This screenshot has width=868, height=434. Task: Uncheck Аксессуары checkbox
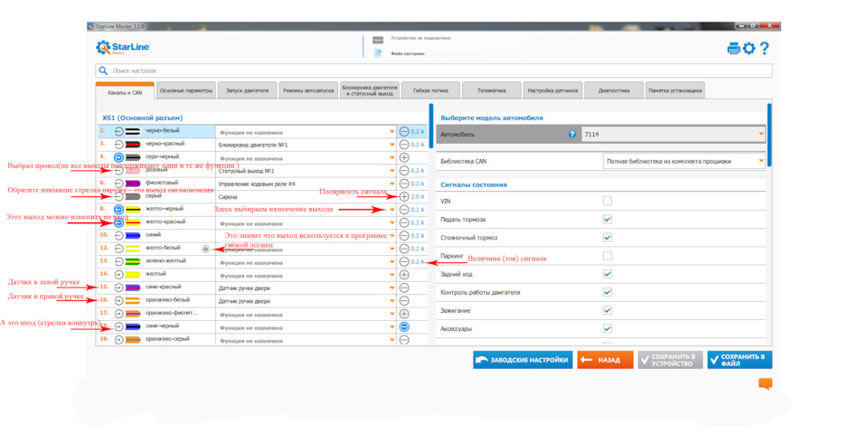point(608,329)
